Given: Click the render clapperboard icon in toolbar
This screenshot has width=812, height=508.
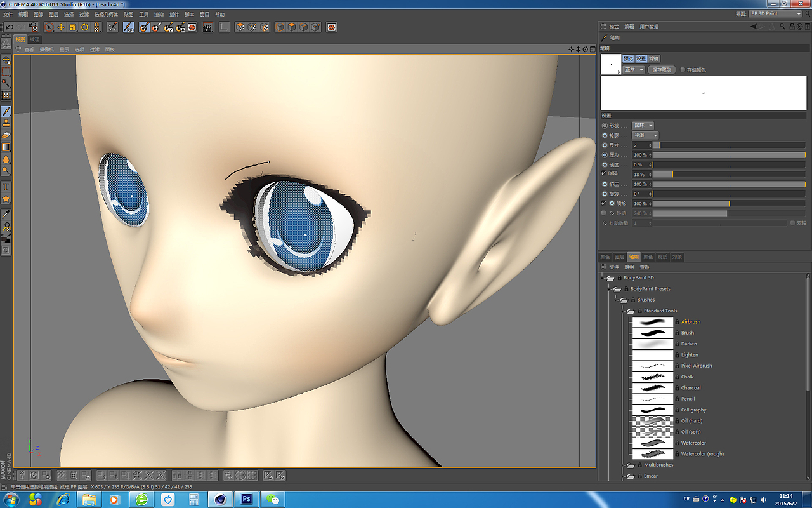Looking at the screenshot, I should [207, 27].
